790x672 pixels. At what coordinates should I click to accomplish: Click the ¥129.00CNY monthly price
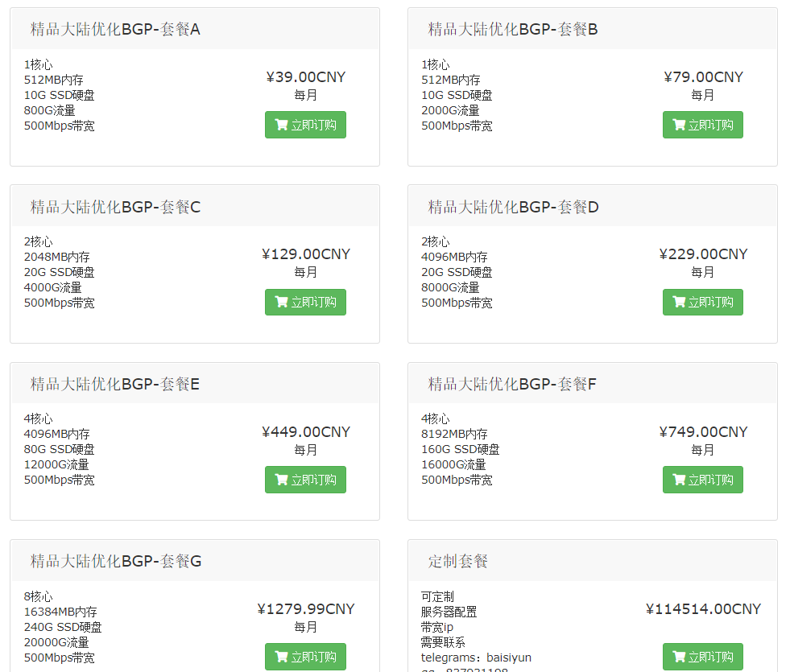coord(305,254)
